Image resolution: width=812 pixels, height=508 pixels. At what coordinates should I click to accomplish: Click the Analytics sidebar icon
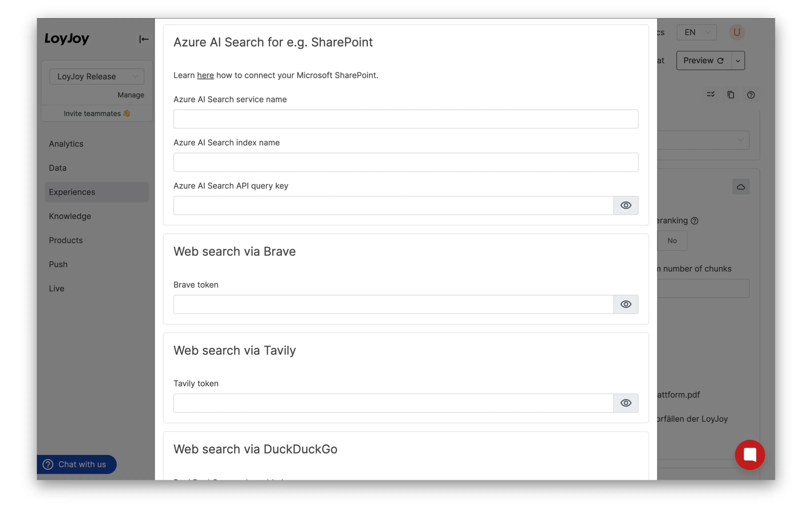pos(66,143)
